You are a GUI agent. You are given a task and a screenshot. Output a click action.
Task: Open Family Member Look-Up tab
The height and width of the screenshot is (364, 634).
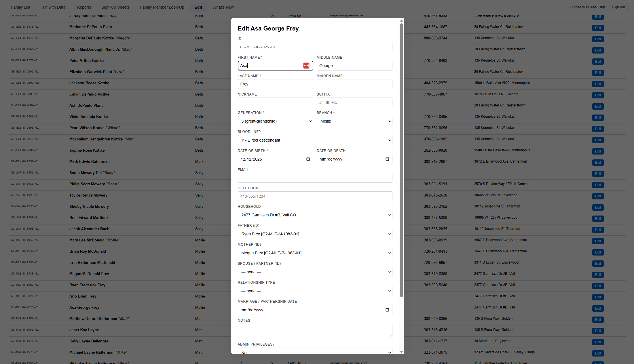pyautogui.click(x=162, y=7)
